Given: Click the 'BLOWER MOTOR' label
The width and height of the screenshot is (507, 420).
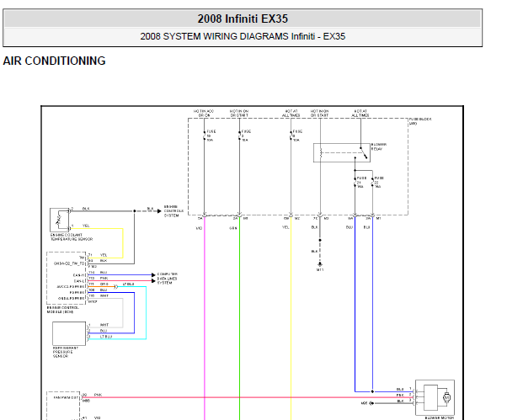Looking at the screenshot, I should tap(439, 417).
